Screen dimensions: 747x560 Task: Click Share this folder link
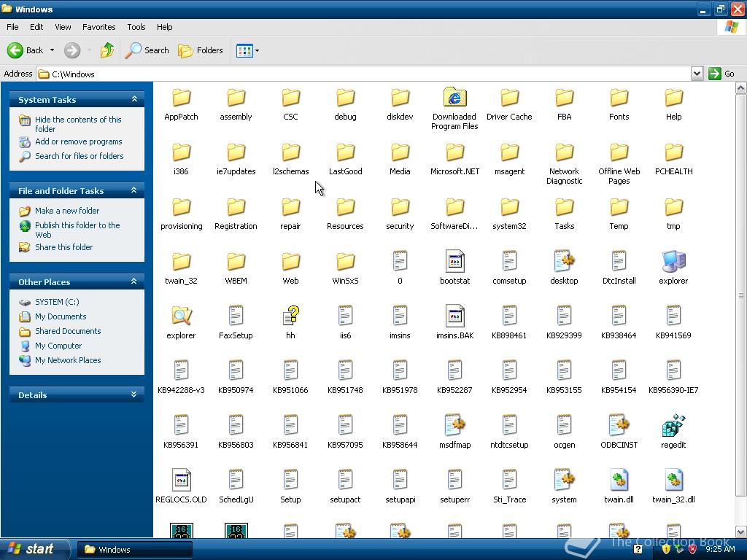coord(64,246)
